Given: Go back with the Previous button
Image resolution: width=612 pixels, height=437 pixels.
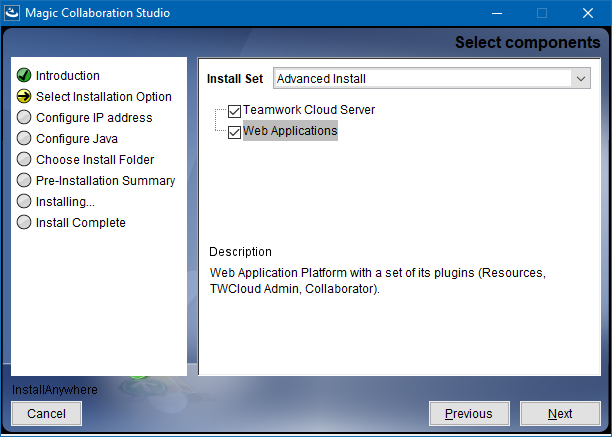Looking at the screenshot, I should pos(468,413).
